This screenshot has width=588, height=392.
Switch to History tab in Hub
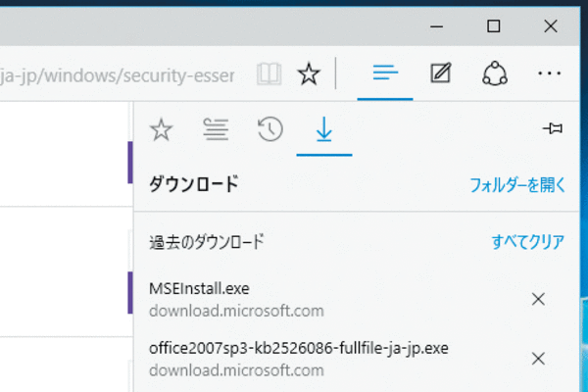click(270, 129)
